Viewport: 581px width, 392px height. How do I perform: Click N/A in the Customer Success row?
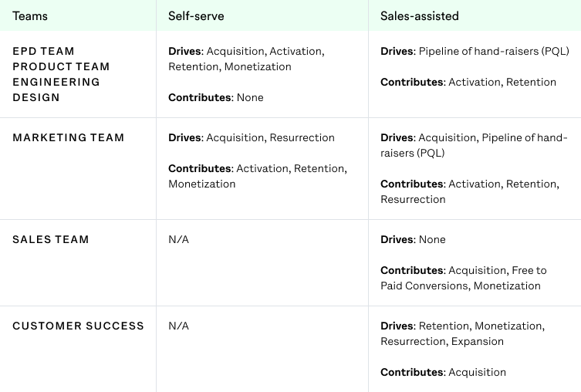[x=178, y=326]
